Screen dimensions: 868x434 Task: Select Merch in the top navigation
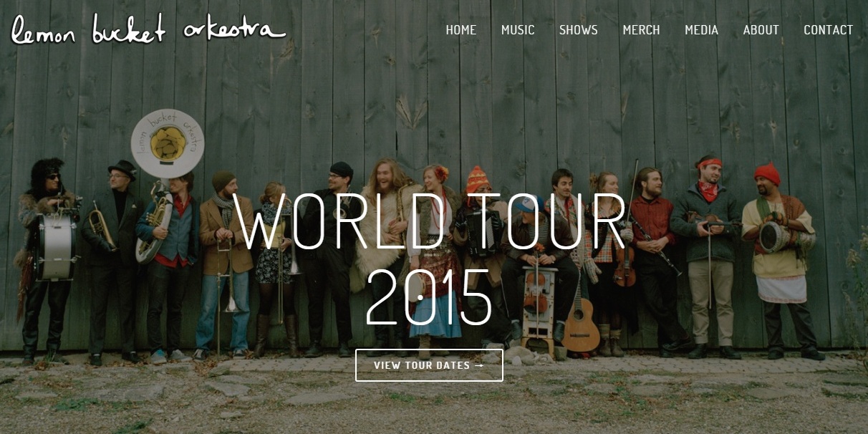click(642, 30)
